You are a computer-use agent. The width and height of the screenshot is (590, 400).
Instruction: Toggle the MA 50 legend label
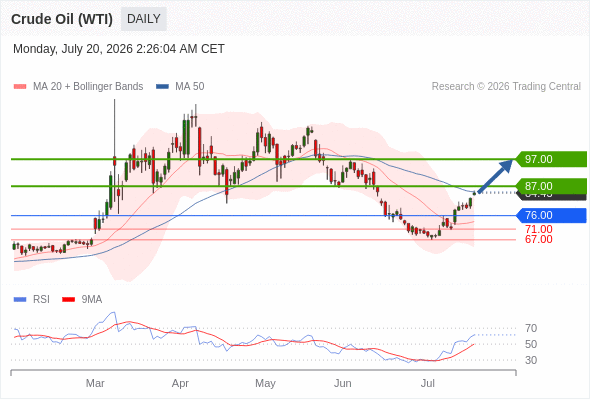190,87
